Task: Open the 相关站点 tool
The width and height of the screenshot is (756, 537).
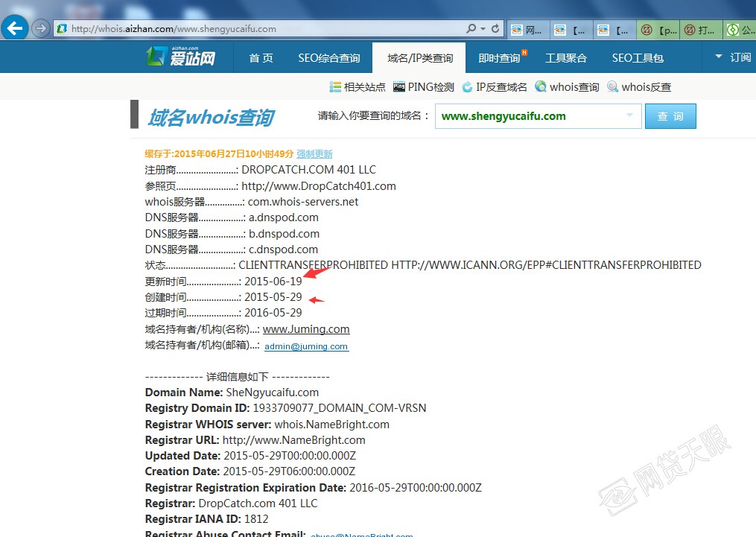Action: click(358, 87)
